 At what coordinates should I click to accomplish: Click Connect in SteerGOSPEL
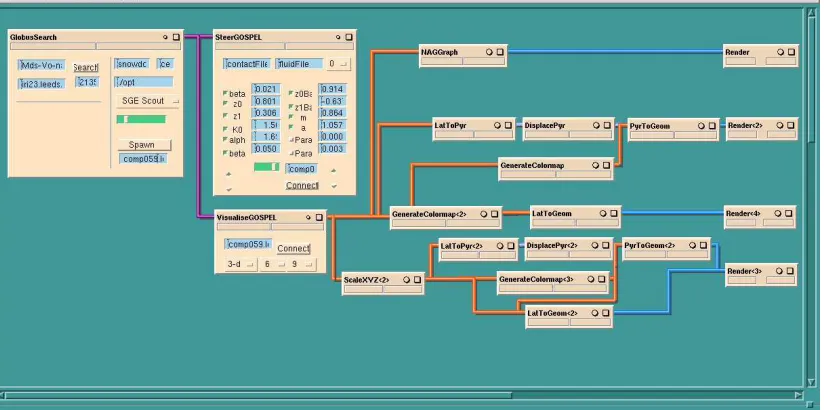(x=302, y=186)
